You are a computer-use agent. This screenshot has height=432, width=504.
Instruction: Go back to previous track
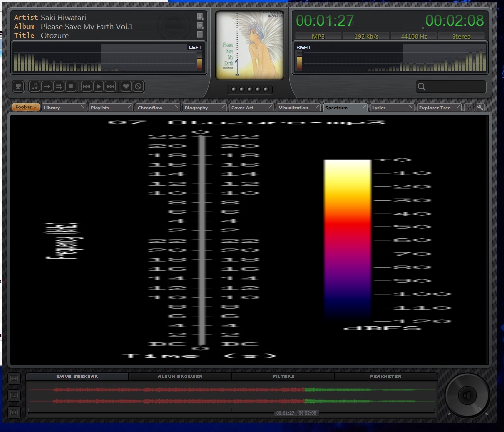[x=87, y=87]
